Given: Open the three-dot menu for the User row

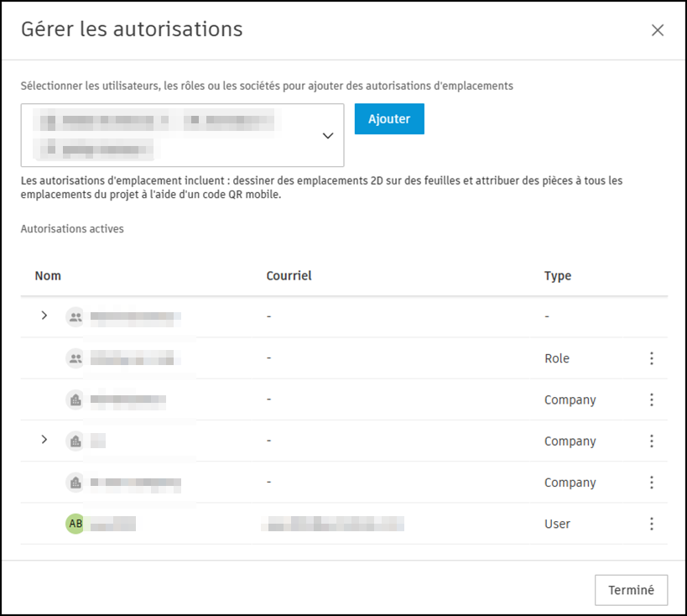Looking at the screenshot, I should click(652, 524).
